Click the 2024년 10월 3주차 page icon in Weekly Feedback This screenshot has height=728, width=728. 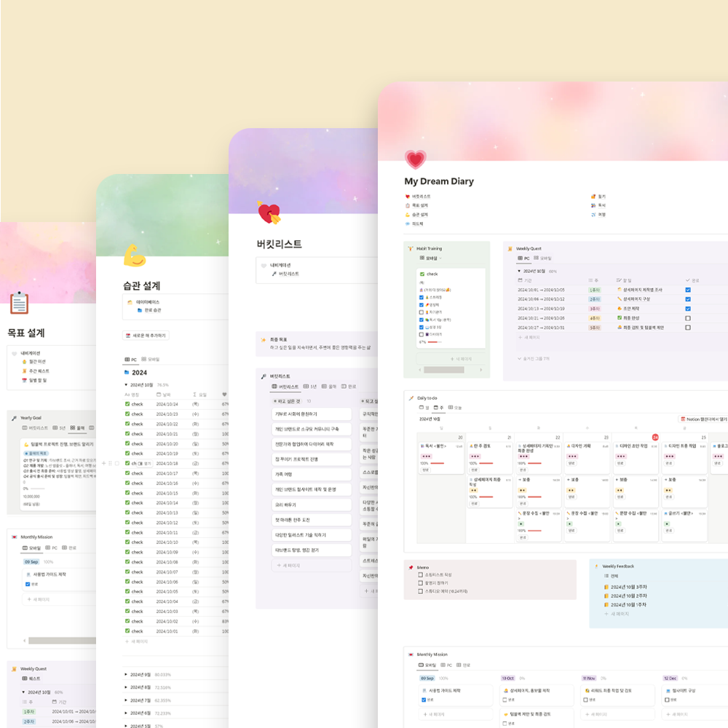606,587
